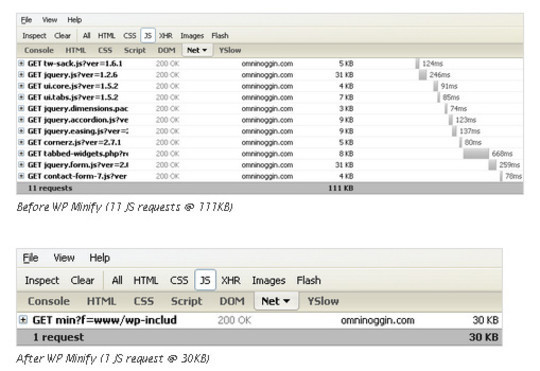
Task: Expand the cornerz.js request row
Action: (x=21, y=142)
